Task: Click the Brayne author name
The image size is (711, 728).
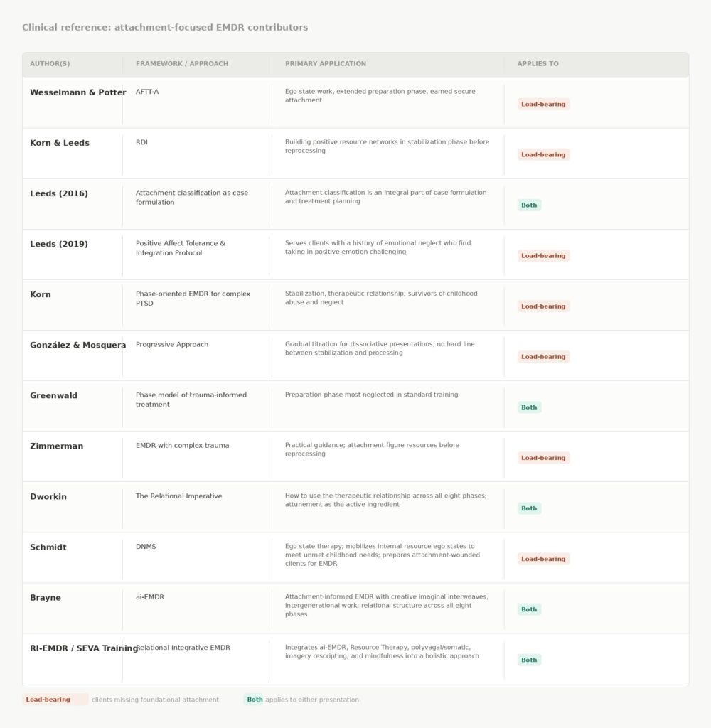Action: pyautogui.click(x=46, y=598)
